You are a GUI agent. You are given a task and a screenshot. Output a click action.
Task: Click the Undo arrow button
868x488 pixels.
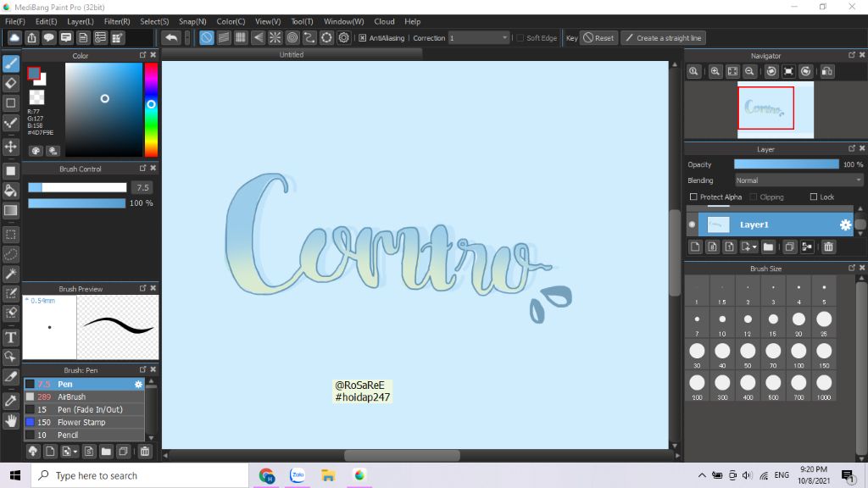pos(171,37)
